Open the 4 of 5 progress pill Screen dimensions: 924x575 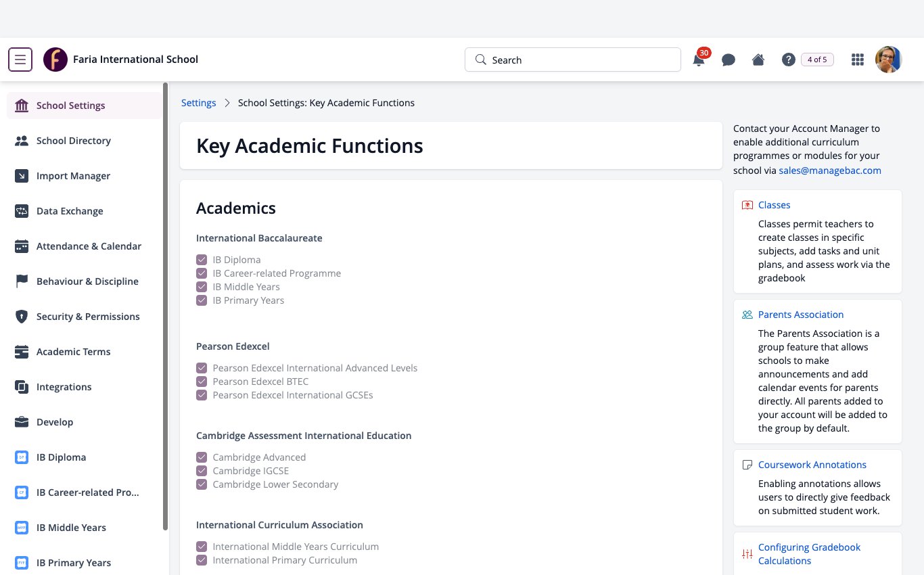(817, 60)
